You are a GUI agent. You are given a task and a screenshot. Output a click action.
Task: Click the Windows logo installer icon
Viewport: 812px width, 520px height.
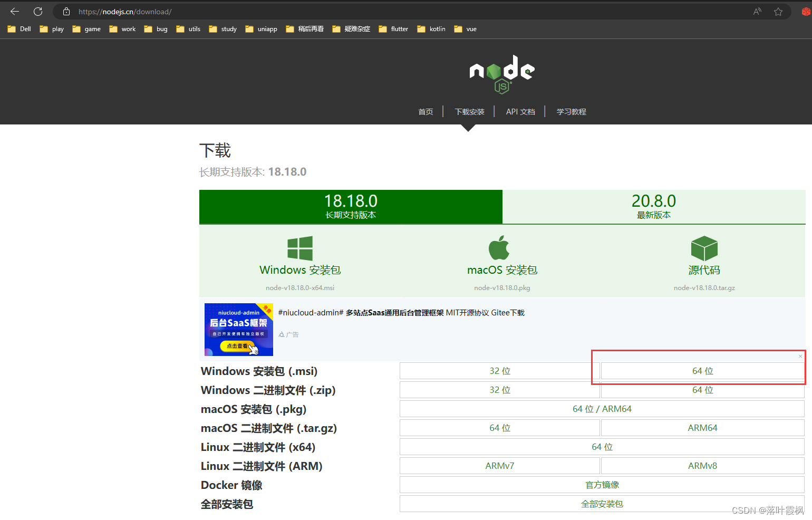click(x=300, y=248)
